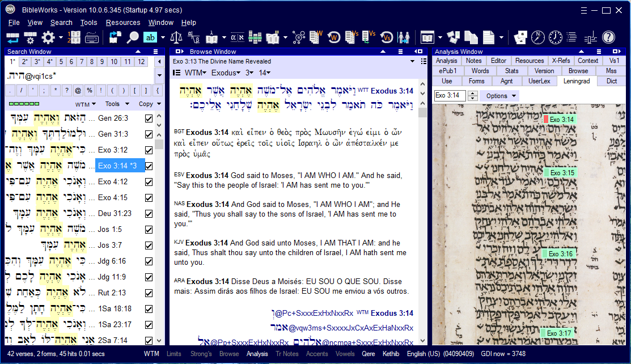This screenshot has width=631, height=364.
Task: Jump to Exo 3:16 marker on manuscript
Action: tap(558, 254)
